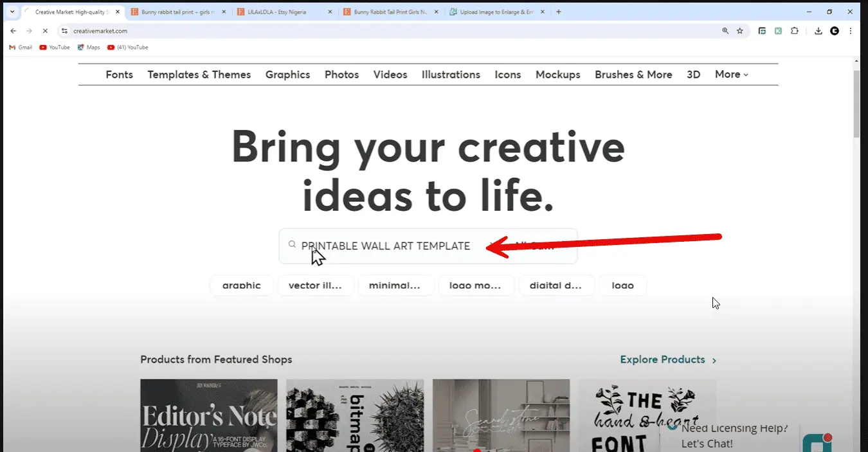868x452 pixels.
Task: Bookmark this page with the star icon
Action: [x=740, y=31]
